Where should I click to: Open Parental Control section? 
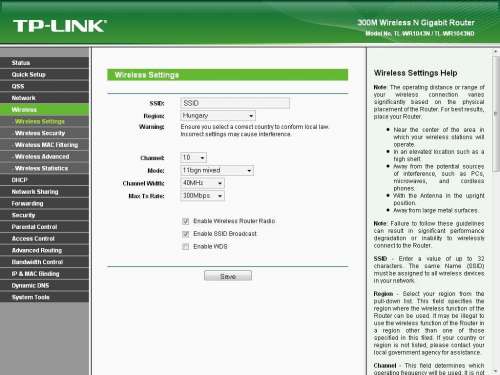pyautogui.click(x=44, y=227)
